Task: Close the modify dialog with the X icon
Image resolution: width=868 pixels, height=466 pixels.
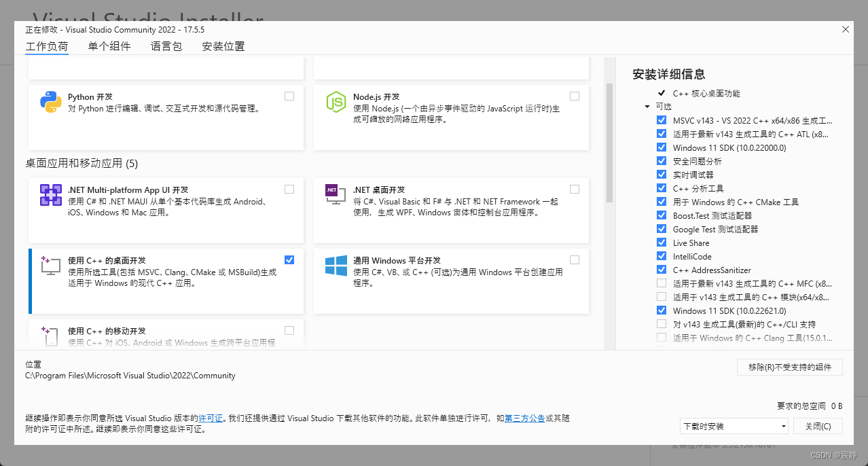Action: 845,29
